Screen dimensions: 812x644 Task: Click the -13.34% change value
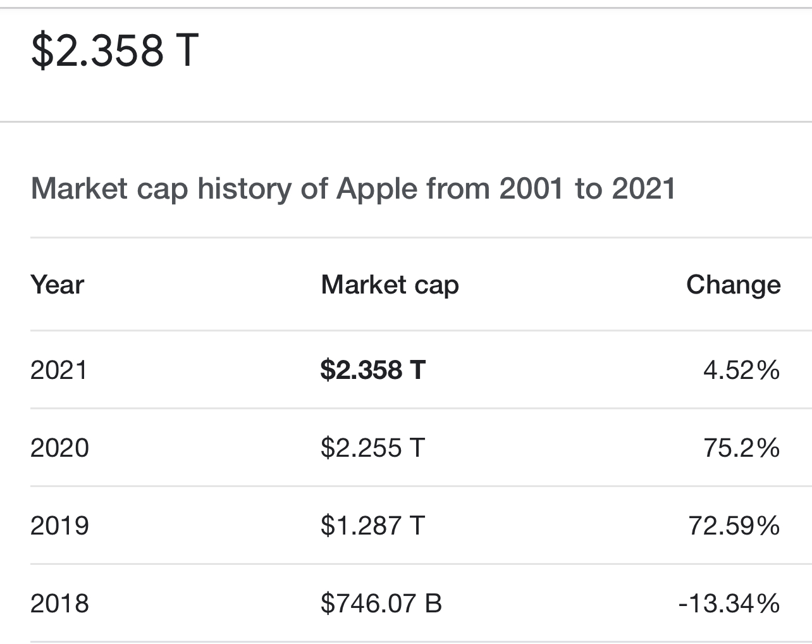(x=729, y=604)
